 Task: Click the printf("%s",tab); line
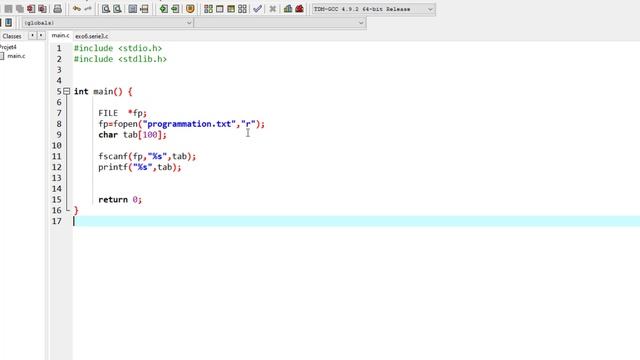click(140, 167)
